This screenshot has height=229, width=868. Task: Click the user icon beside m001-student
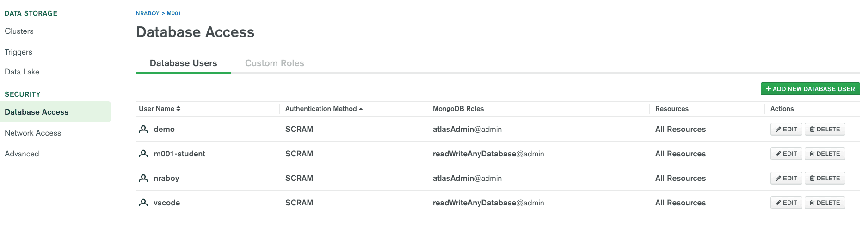[x=143, y=154]
